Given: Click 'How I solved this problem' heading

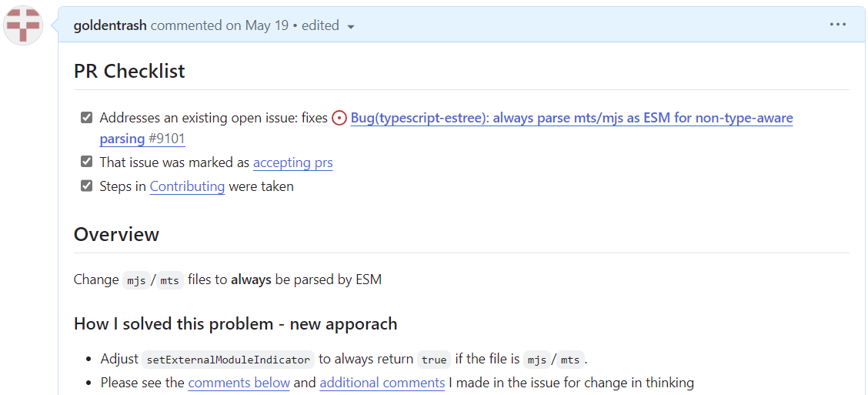Looking at the screenshot, I should 235,323.
